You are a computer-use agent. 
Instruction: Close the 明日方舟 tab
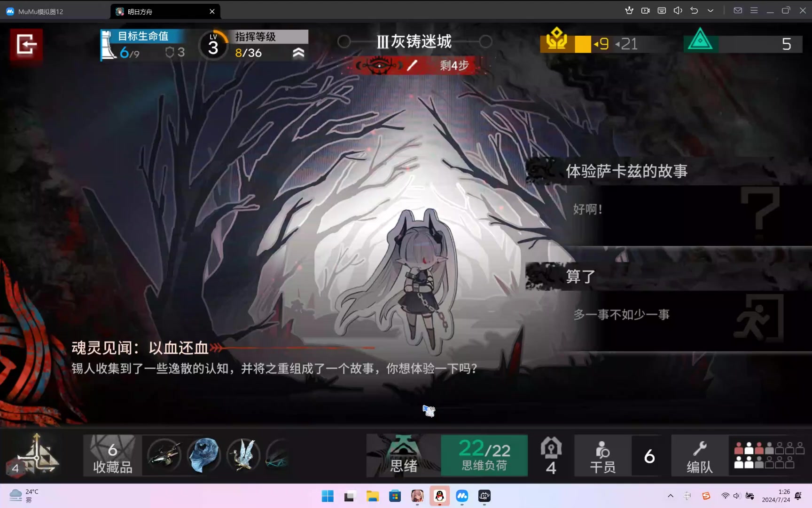coord(212,11)
